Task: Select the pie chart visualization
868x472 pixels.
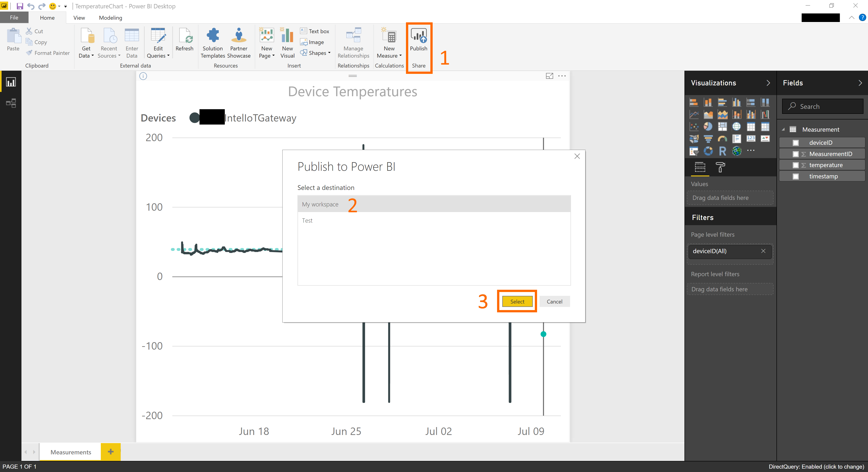Action: [708, 127]
